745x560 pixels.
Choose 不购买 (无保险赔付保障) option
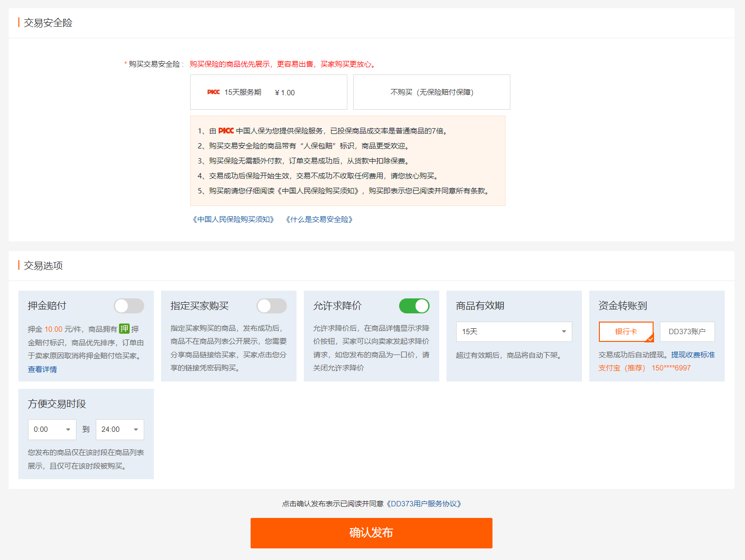click(x=432, y=92)
